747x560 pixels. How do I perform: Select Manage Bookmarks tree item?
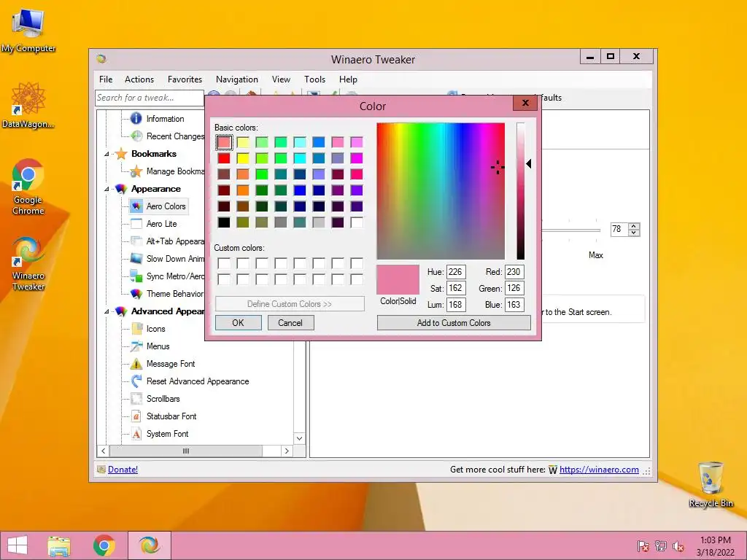tap(175, 171)
